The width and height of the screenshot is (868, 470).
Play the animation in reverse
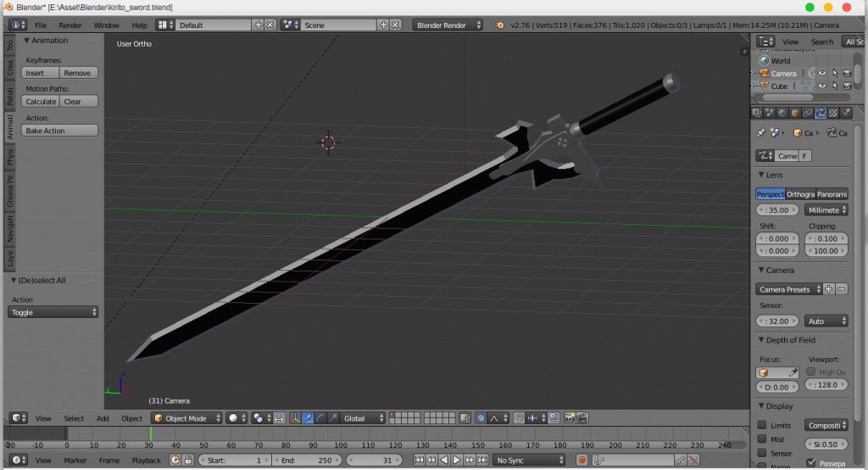pos(444,460)
